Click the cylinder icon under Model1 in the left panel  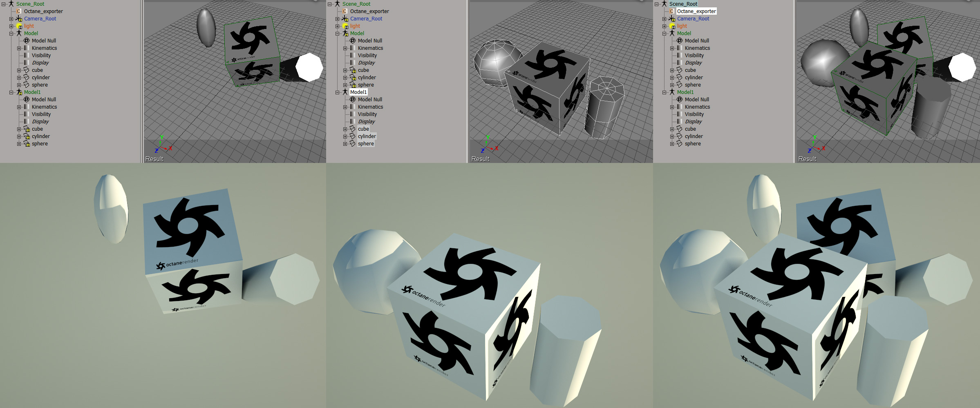[27, 136]
